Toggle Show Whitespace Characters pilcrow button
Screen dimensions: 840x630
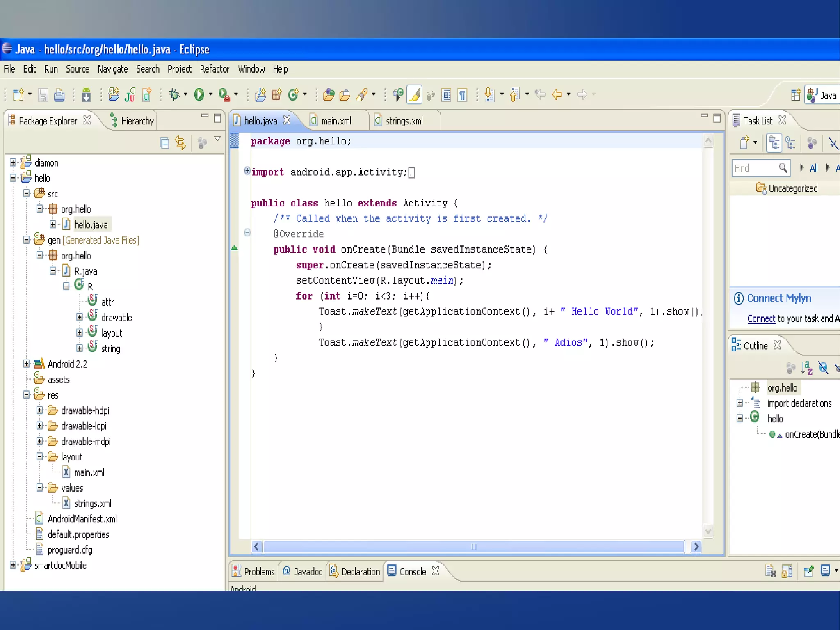[462, 95]
